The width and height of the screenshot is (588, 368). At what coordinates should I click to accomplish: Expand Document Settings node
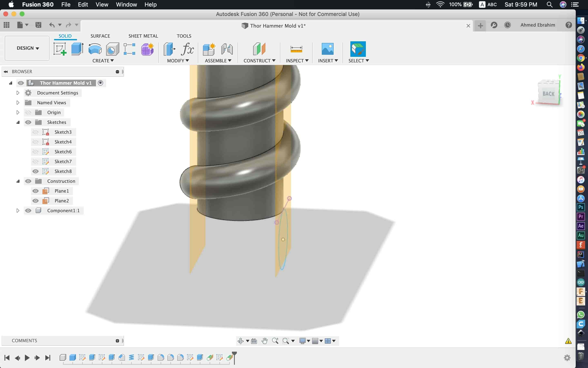[x=18, y=93]
